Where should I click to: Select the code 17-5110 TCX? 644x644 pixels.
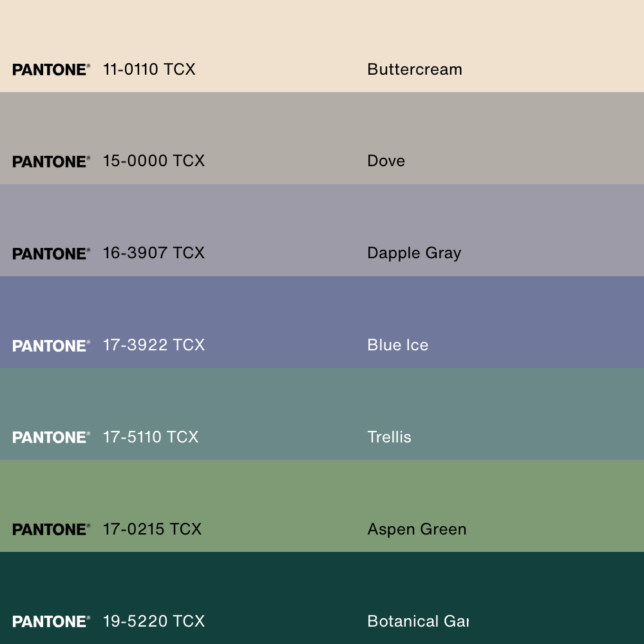(151, 437)
